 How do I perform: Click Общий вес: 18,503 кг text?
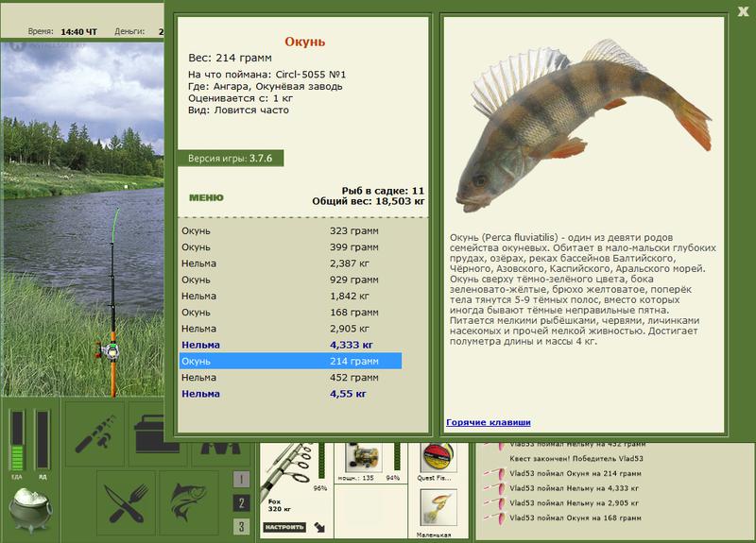click(369, 201)
